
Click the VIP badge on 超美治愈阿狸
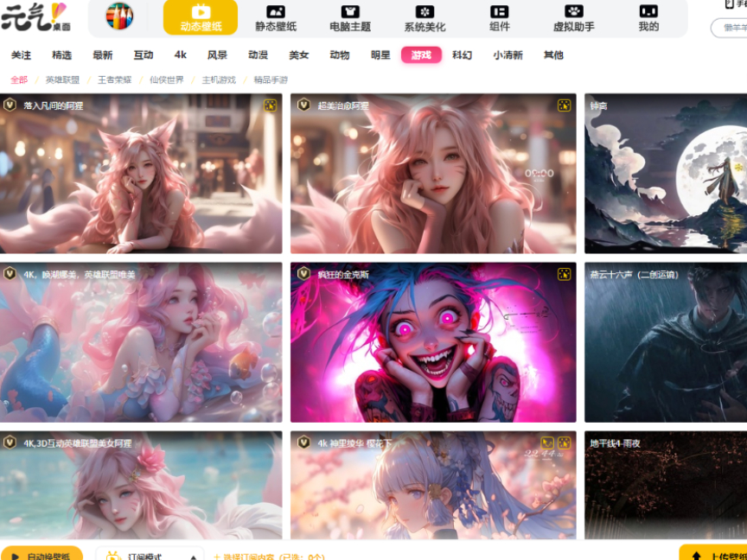(304, 105)
